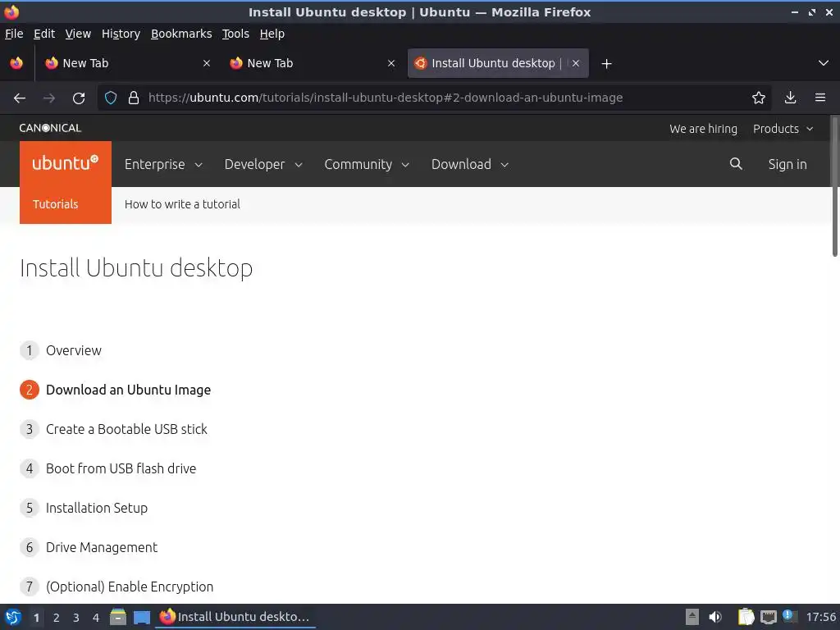Close the first New Tab

[x=206, y=63]
